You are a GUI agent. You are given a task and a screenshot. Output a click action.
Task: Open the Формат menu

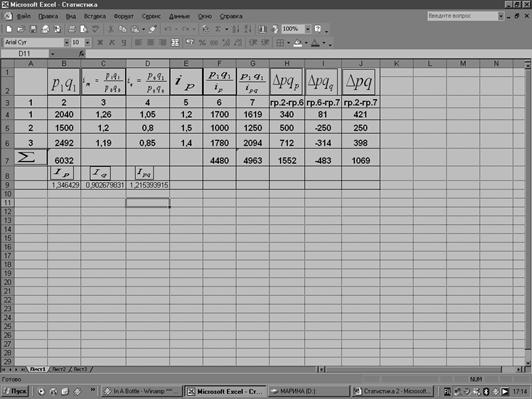pyautogui.click(x=124, y=16)
